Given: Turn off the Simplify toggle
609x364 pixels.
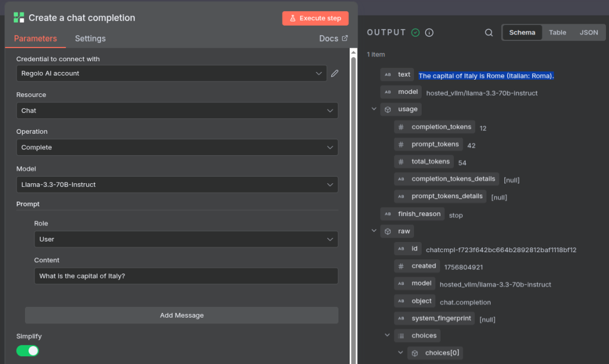Looking at the screenshot, I should (27, 350).
